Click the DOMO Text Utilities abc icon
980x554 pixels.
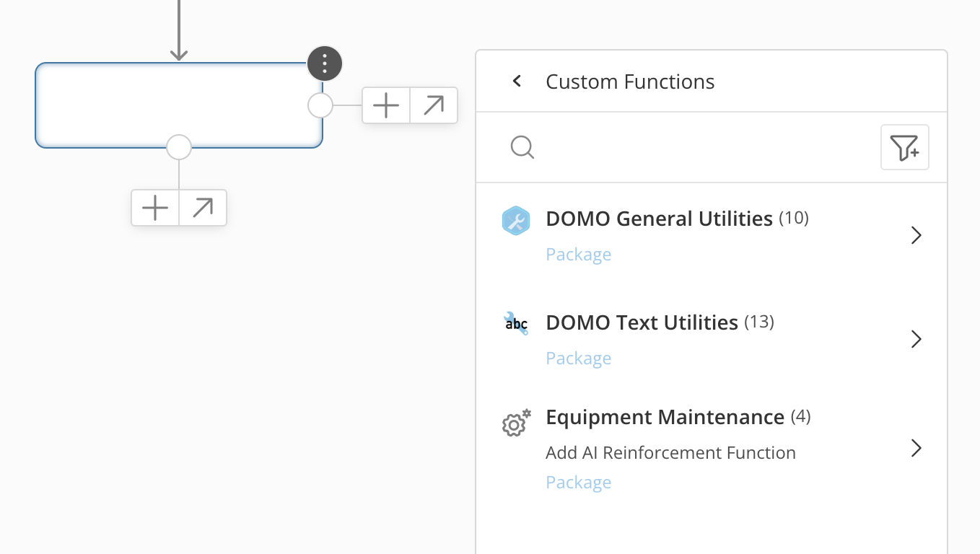516,324
